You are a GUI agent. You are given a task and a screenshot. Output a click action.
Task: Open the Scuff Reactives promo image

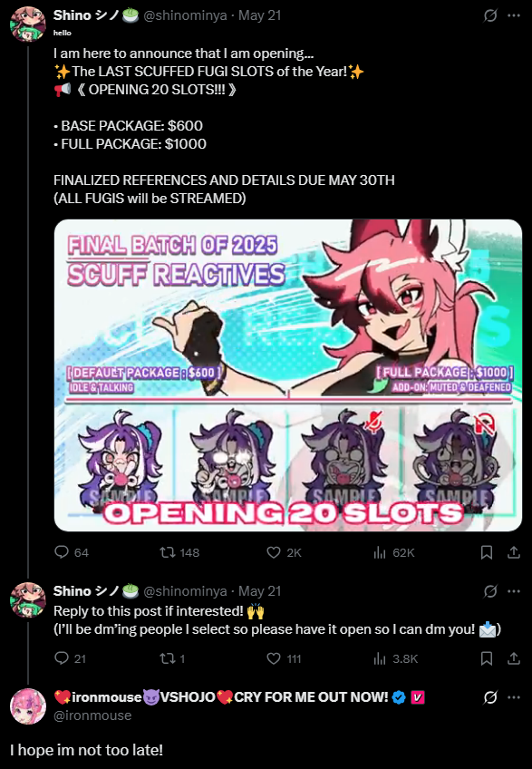288,375
